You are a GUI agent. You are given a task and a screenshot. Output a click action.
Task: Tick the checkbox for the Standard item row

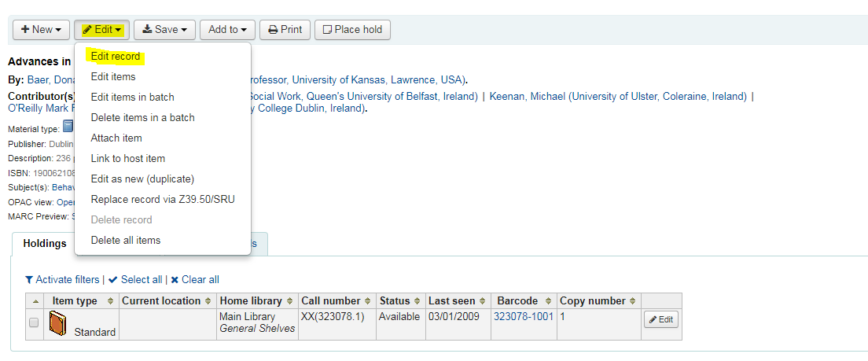[x=34, y=322]
